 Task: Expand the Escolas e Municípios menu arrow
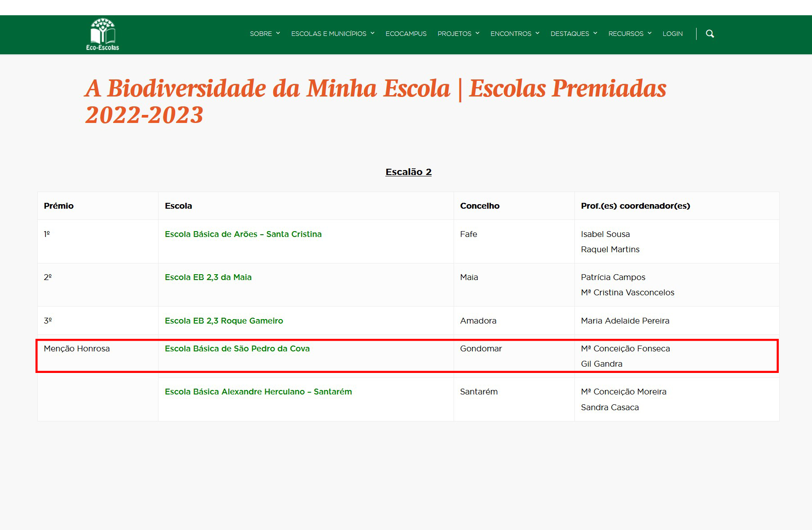(372, 33)
